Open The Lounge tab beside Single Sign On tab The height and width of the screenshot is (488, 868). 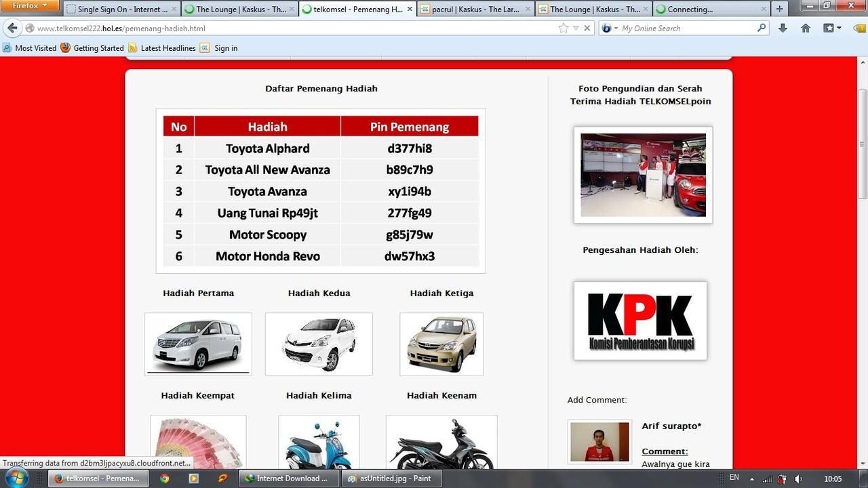(239, 9)
